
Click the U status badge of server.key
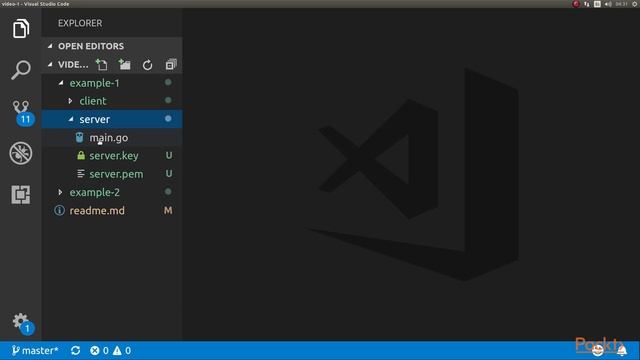[169, 156]
